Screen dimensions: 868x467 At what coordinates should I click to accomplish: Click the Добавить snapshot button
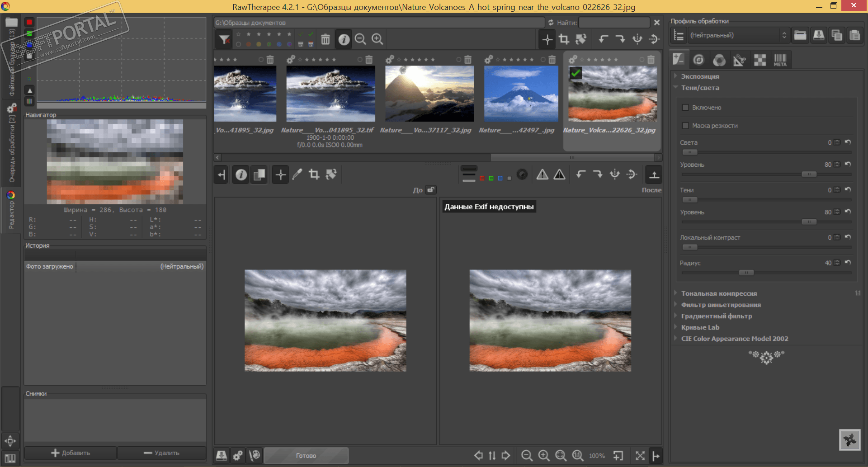pos(71,453)
